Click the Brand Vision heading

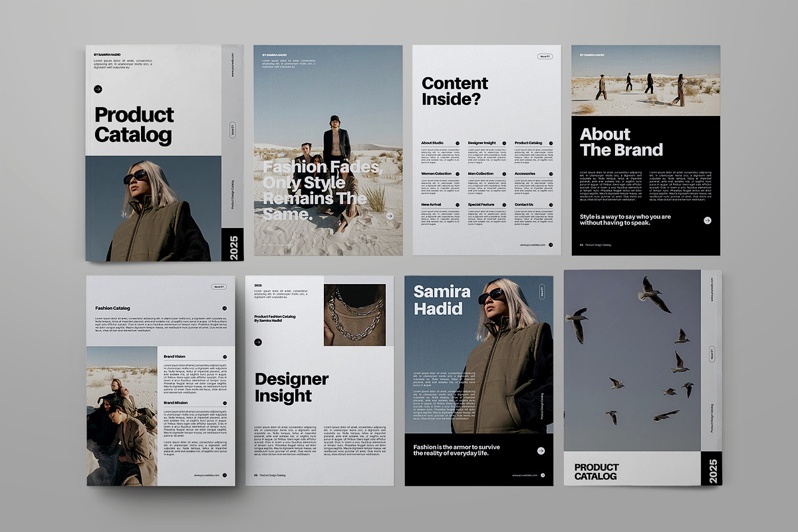[x=174, y=357]
